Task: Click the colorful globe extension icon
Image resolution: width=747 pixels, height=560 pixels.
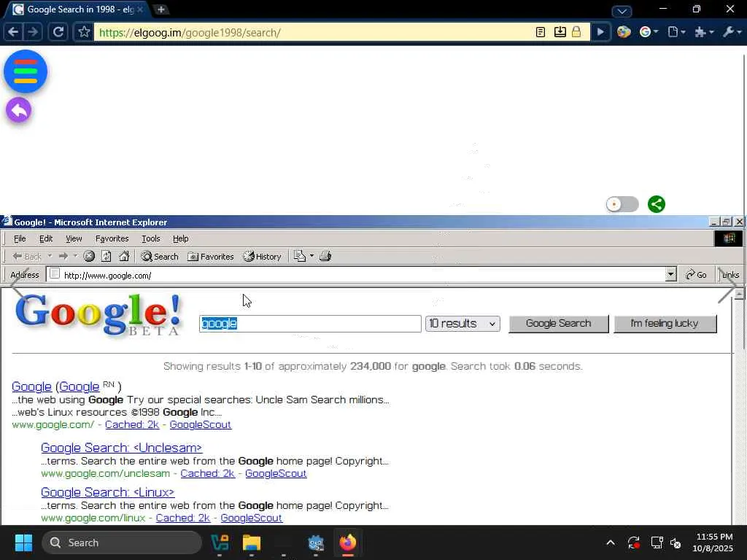Action: pyautogui.click(x=624, y=32)
